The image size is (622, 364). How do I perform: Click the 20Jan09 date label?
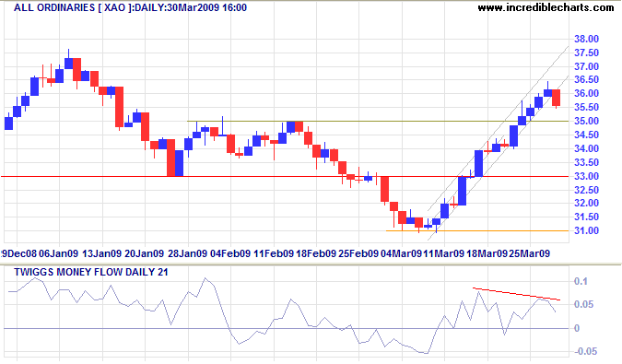pos(144,253)
